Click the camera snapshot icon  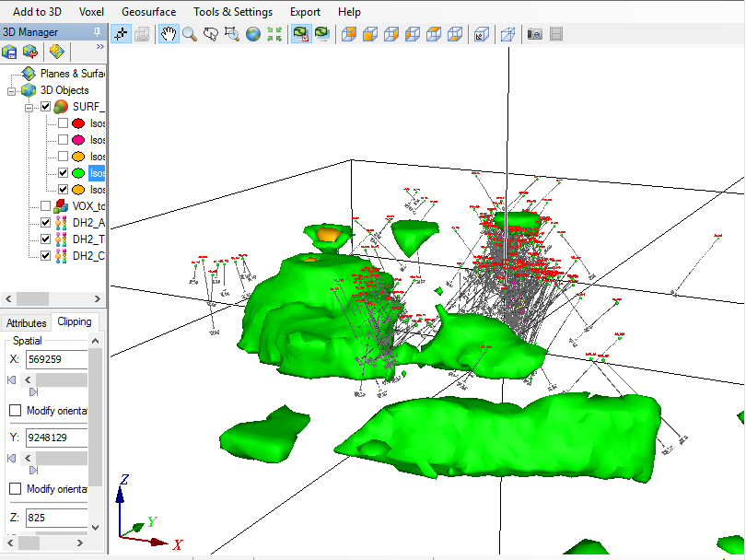coord(534,34)
